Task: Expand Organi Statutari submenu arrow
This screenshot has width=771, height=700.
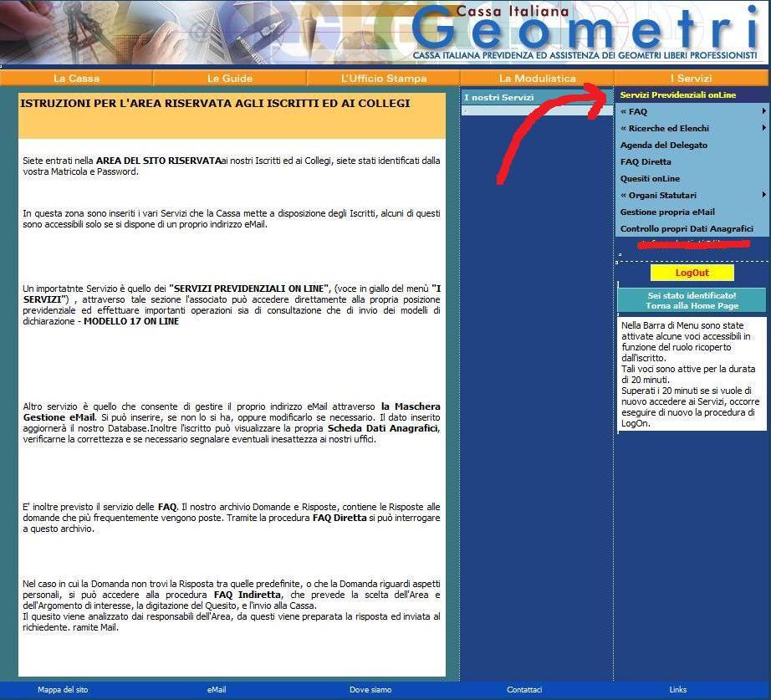Action: (763, 195)
